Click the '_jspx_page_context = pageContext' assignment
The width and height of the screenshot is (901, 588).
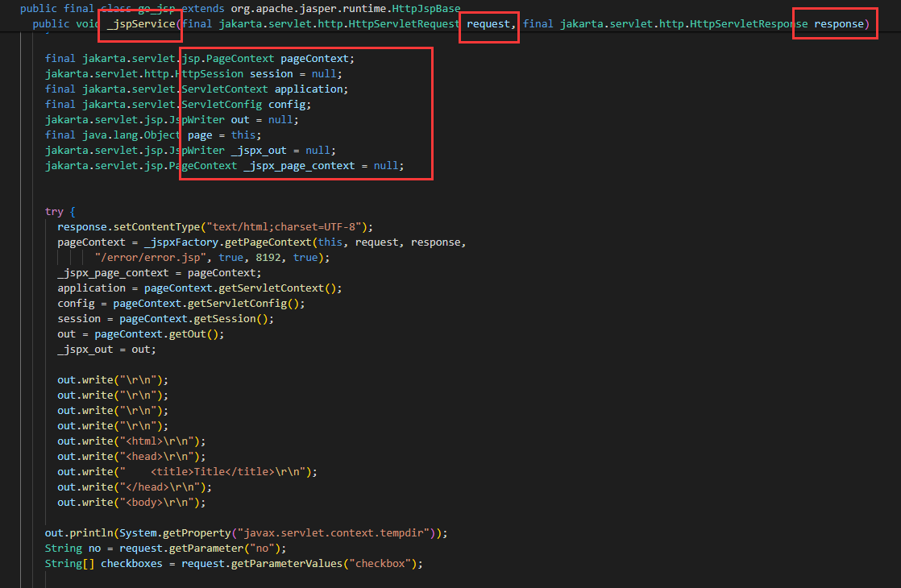pyautogui.click(x=160, y=273)
